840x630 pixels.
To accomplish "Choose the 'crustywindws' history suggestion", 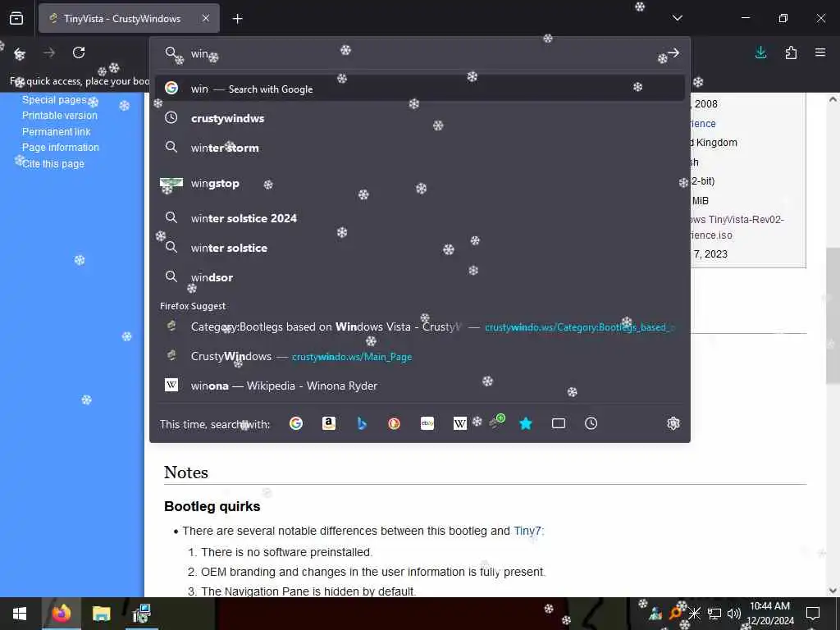I will (x=420, y=118).
